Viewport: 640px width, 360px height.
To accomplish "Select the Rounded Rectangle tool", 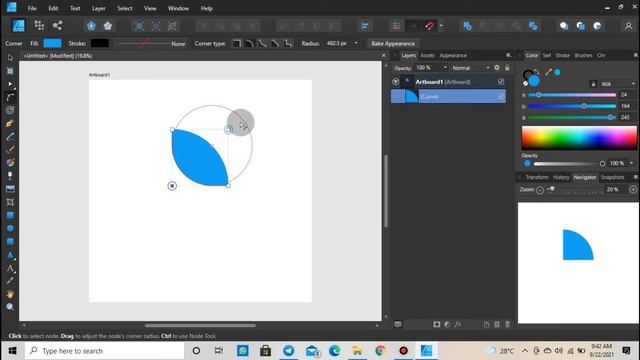I will coord(10,241).
